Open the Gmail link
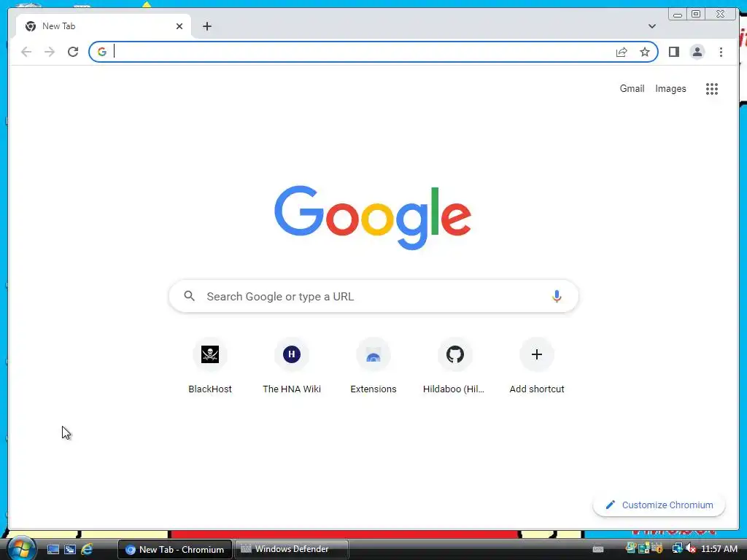Viewport: 747px width, 560px height. pyautogui.click(x=632, y=88)
